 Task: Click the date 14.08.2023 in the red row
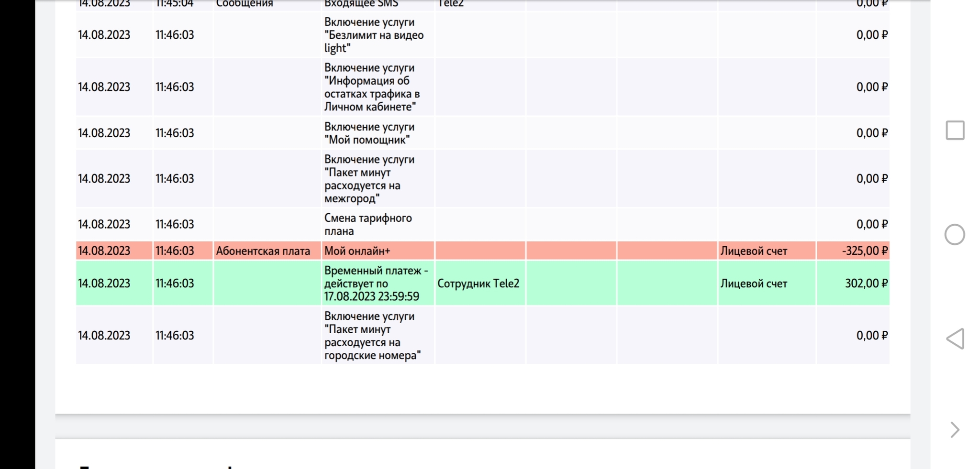[x=104, y=251]
